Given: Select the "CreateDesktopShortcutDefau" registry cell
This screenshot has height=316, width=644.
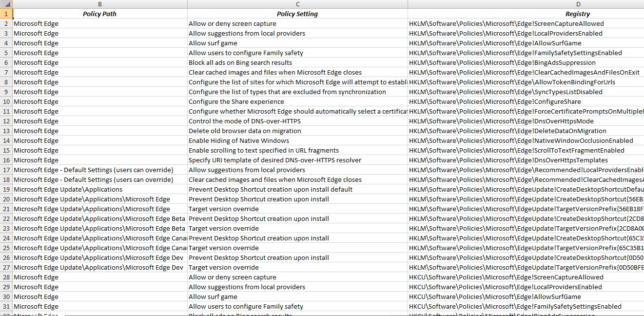Looking at the screenshot, I should click(526, 189).
